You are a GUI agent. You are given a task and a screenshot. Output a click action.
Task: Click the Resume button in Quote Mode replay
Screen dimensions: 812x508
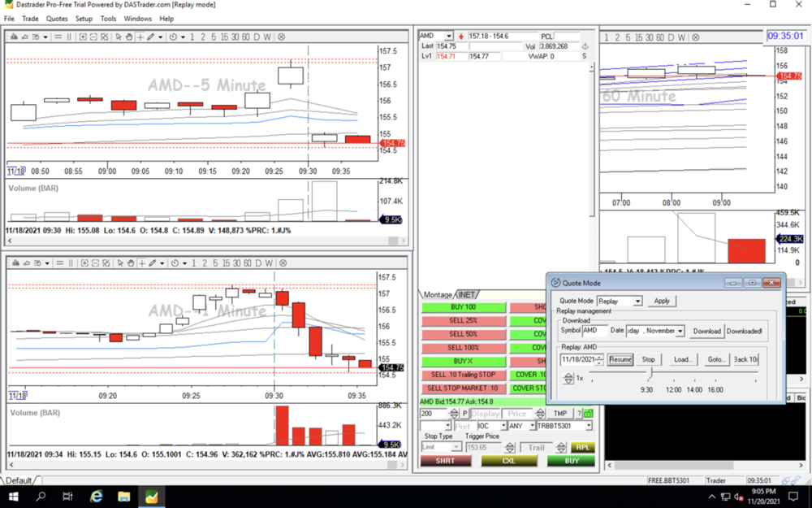pos(620,359)
